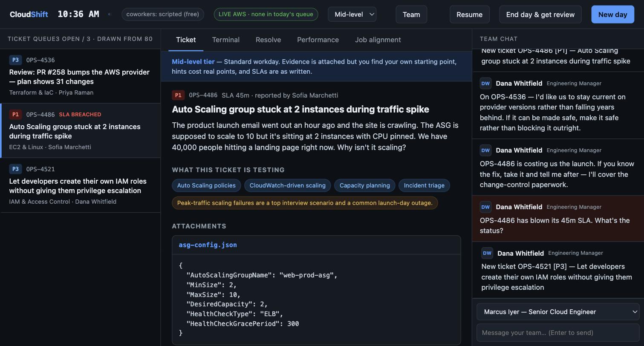The image size is (644, 346).
Task: Open the Resolve tab
Action: (x=268, y=40)
